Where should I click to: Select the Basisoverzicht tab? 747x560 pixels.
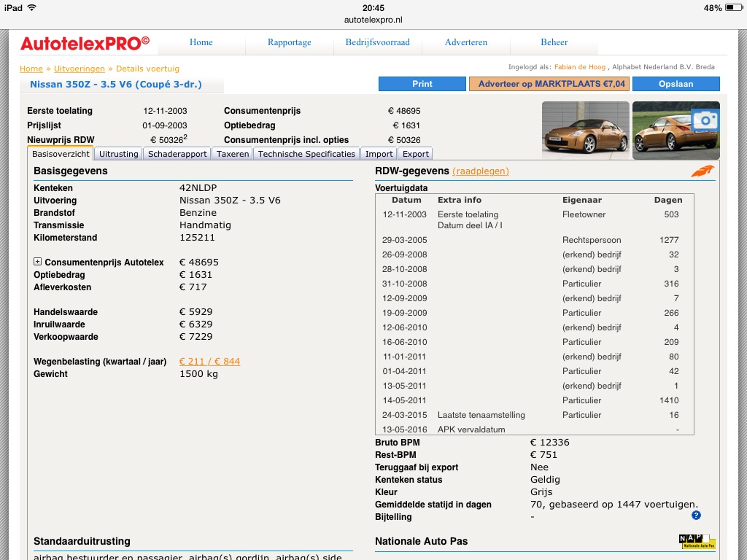tap(61, 154)
